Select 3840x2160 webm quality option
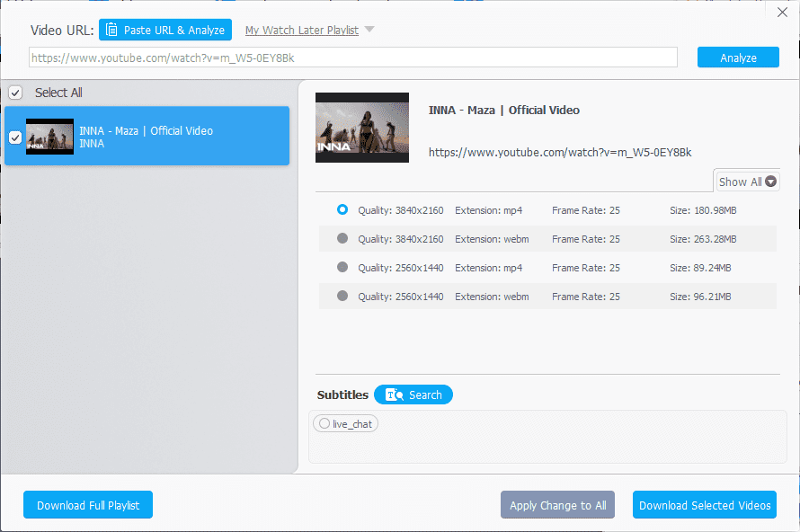Screen dimensions: 800x532 coord(342,238)
